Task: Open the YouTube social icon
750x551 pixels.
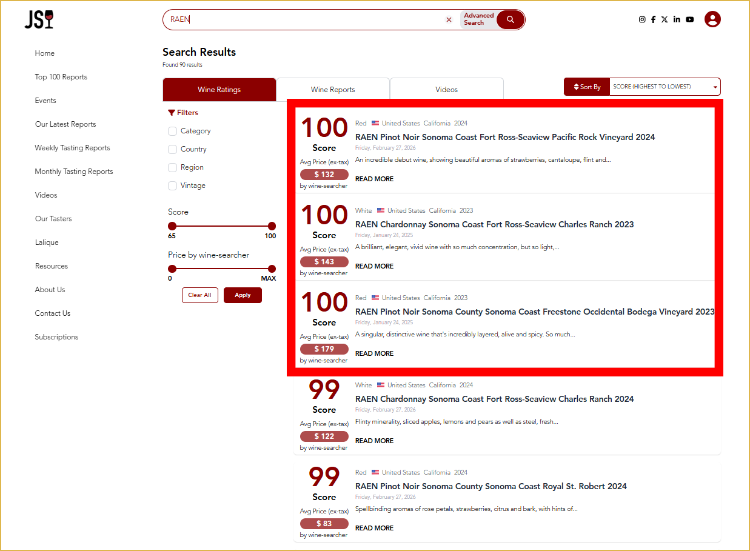Action: point(690,20)
